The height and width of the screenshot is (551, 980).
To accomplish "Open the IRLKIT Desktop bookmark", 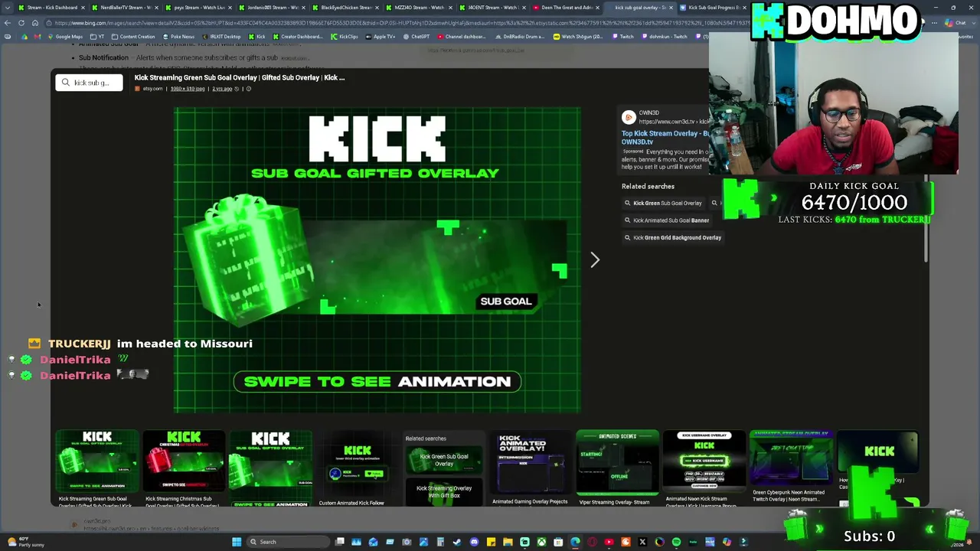I will pyautogui.click(x=222, y=37).
